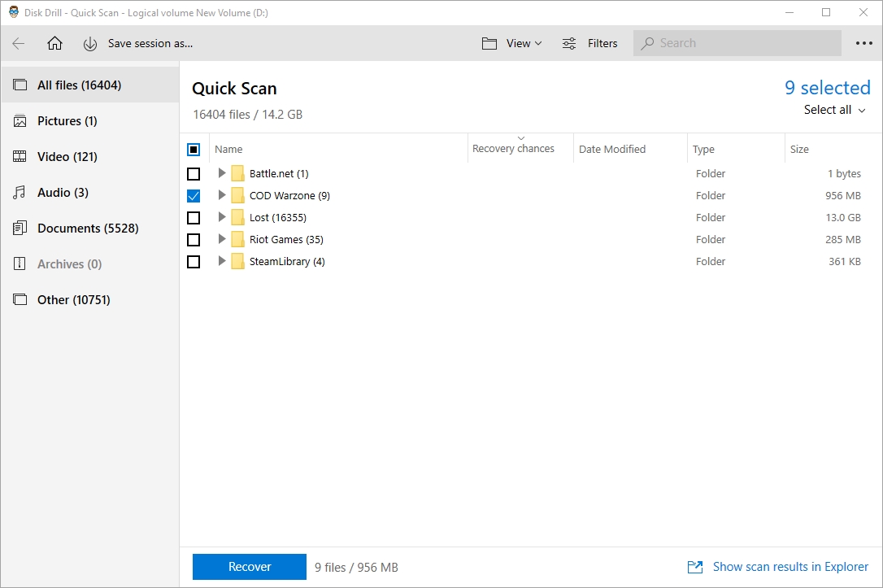Click the 956 MB size in COD Warzone row

coord(843,195)
